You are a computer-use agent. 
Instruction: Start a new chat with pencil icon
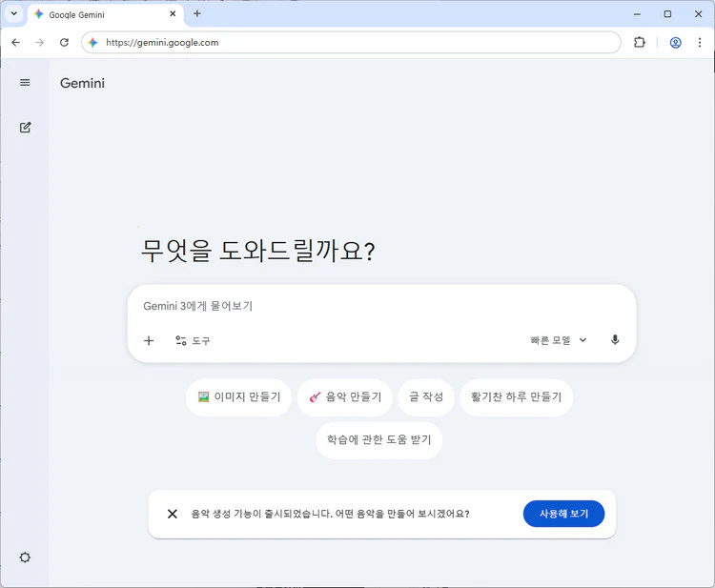(x=25, y=127)
